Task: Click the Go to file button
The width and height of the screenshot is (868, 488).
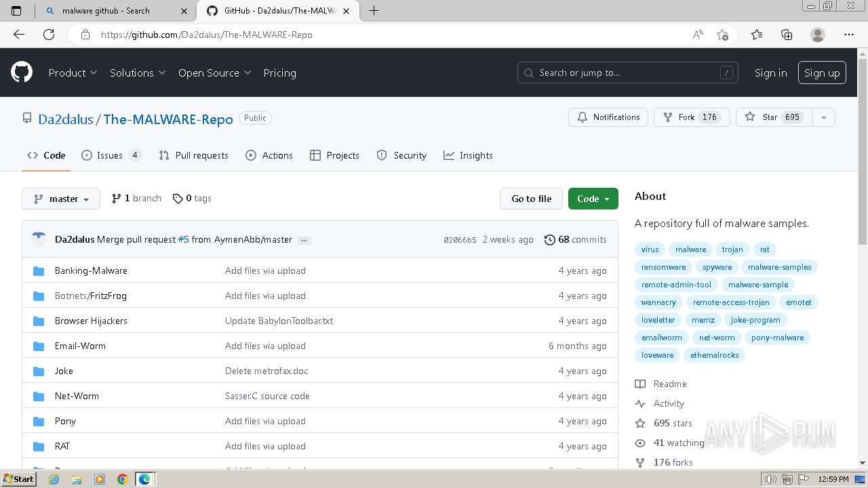Action: tap(531, 199)
